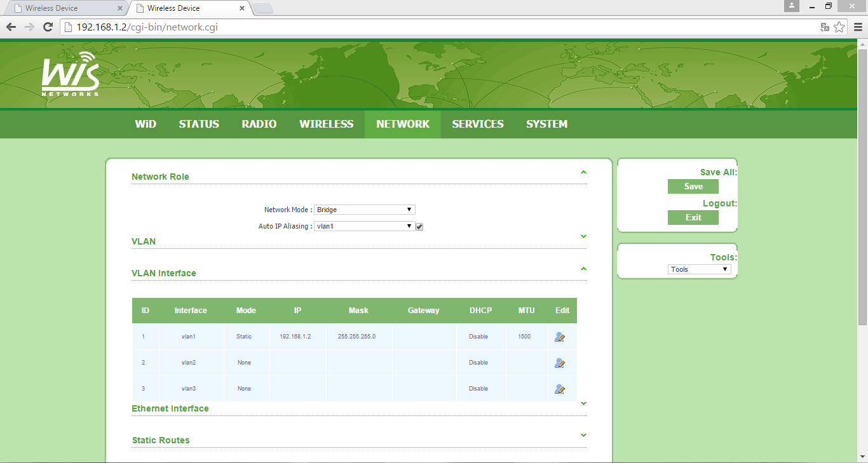Collapse the Network Role section

coord(583,172)
